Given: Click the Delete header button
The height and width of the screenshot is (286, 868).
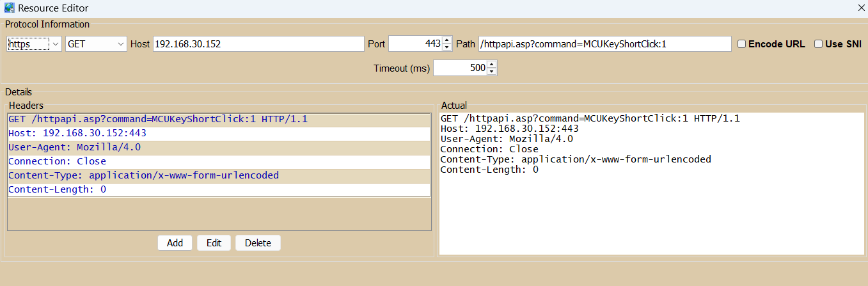Looking at the screenshot, I should coord(258,243).
